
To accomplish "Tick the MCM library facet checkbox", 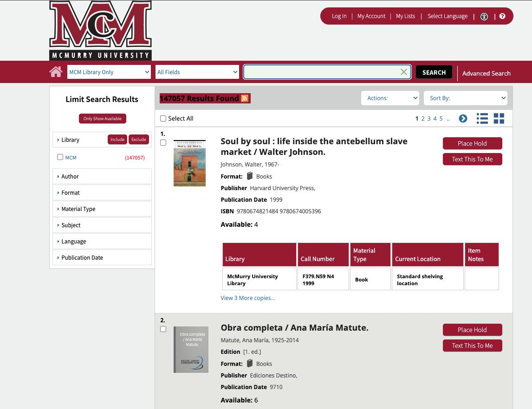I will 60,157.
